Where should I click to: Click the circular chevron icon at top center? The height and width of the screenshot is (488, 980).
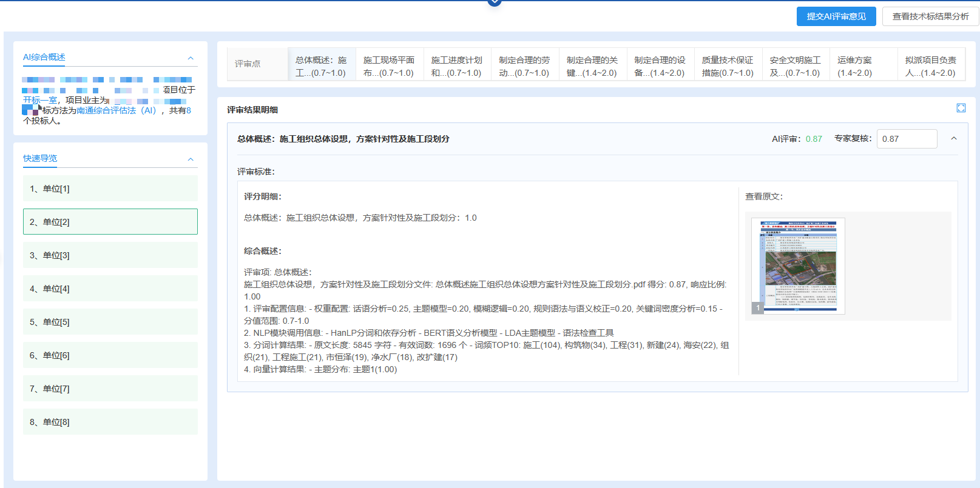point(495,2)
